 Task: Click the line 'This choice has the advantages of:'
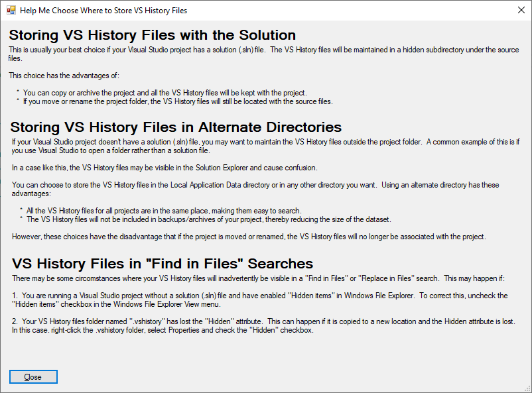click(x=64, y=76)
